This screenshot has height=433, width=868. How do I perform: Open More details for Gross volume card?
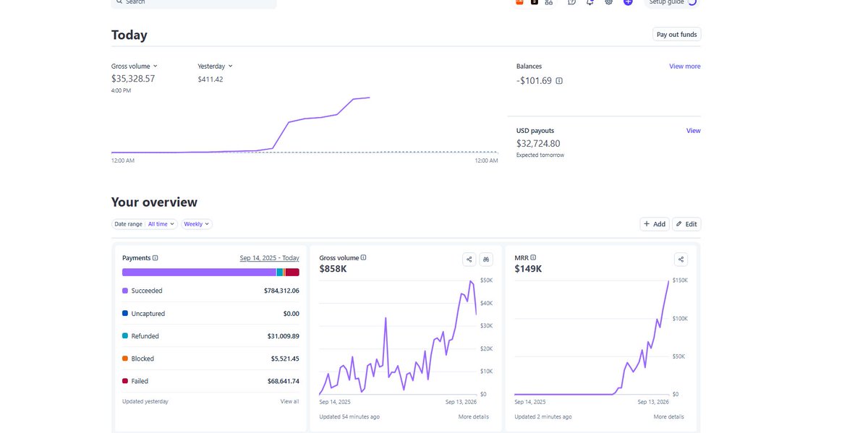pos(474,417)
